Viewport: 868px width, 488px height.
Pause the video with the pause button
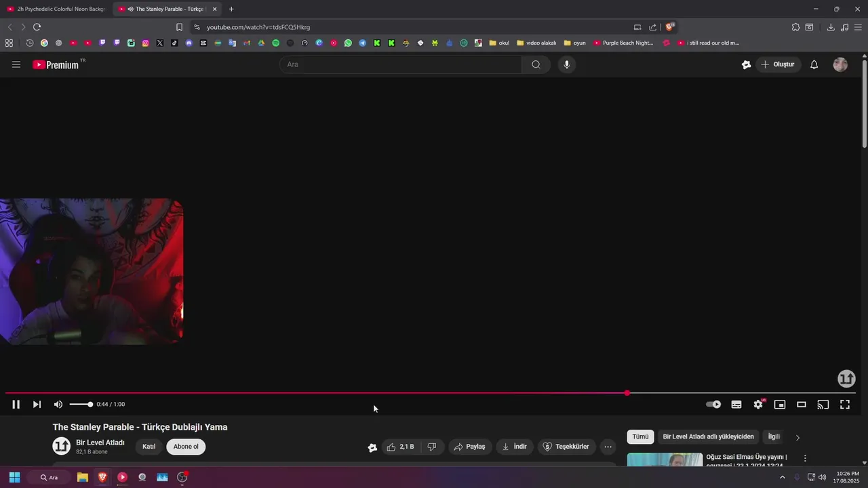[x=16, y=405]
